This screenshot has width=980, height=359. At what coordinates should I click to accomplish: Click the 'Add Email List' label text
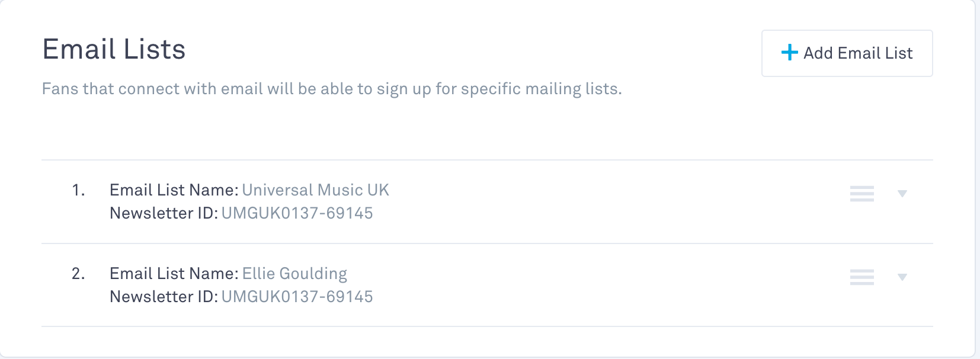pos(858,53)
